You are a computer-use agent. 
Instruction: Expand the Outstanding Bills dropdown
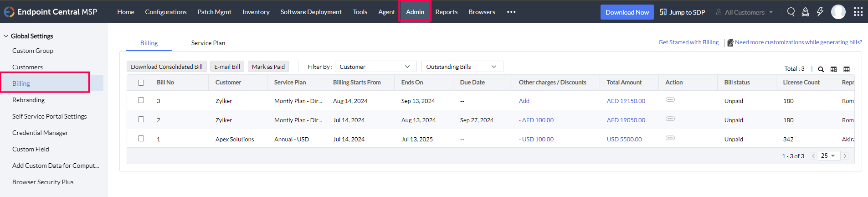tap(462, 67)
